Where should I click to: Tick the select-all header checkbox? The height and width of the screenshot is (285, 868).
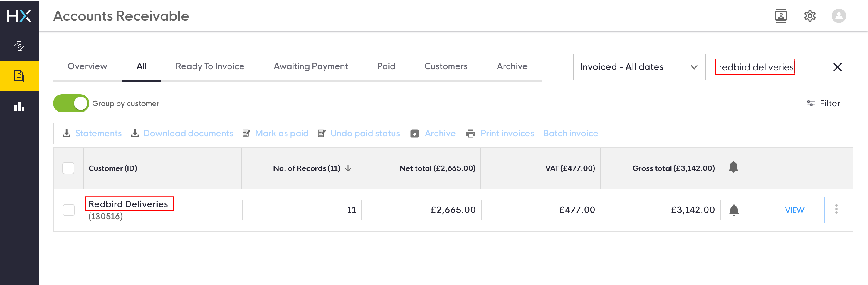68,168
